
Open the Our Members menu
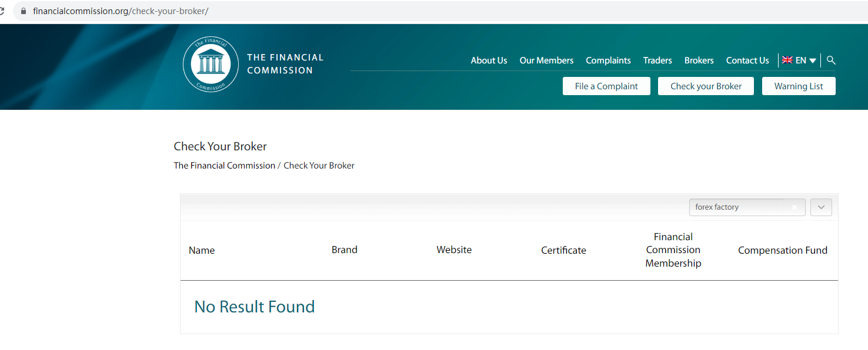point(546,60)
